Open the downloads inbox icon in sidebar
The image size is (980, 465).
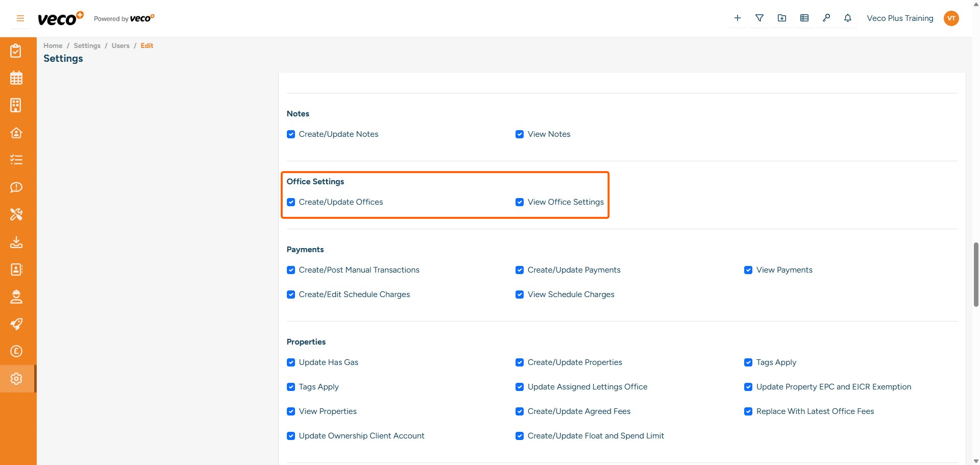point(17,242)
